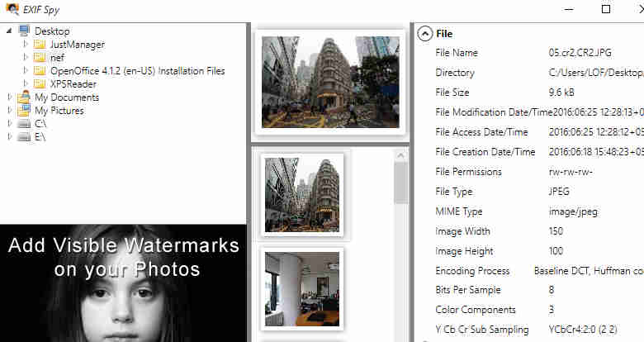Expand the My Documents tree arrow
644x342 pixels.
10,97
